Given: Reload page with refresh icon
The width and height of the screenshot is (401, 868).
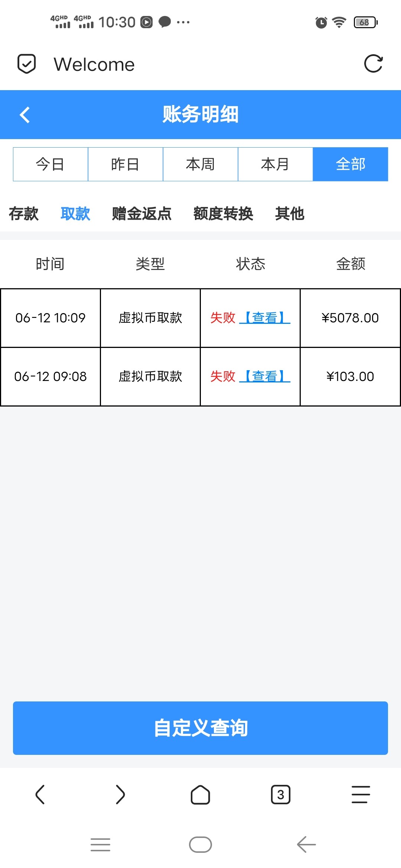Looking at the screenshot, I should pos(373,64).
